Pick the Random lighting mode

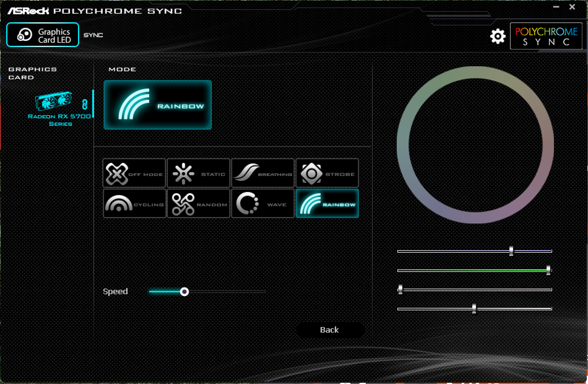coord(198,203)
